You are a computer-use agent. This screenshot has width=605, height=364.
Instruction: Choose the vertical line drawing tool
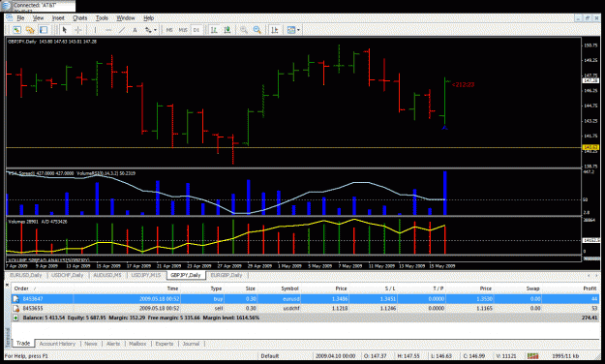[x=95, y=30]
